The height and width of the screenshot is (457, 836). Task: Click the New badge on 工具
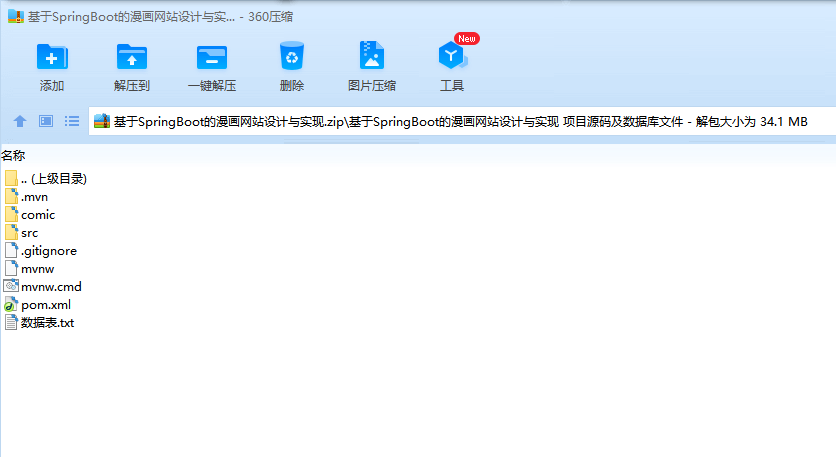[x=467, y=38]
